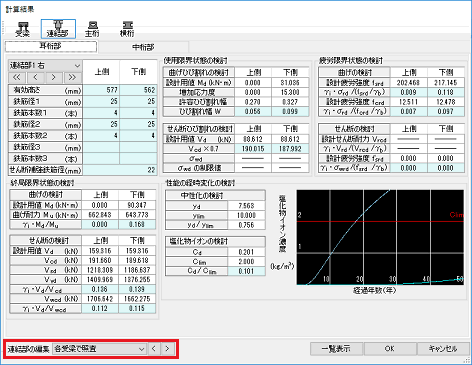This screenshot has height=365, width=472.
Task: Click the 曲げひび割れの検討 table header
Action: pos(199,72)
